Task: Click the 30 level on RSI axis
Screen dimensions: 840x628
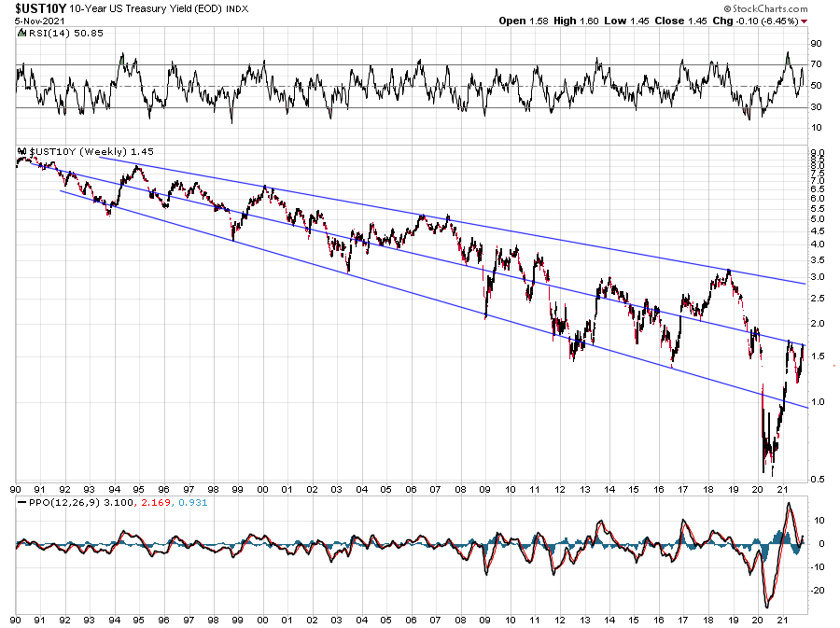Action: coord(816,107)
